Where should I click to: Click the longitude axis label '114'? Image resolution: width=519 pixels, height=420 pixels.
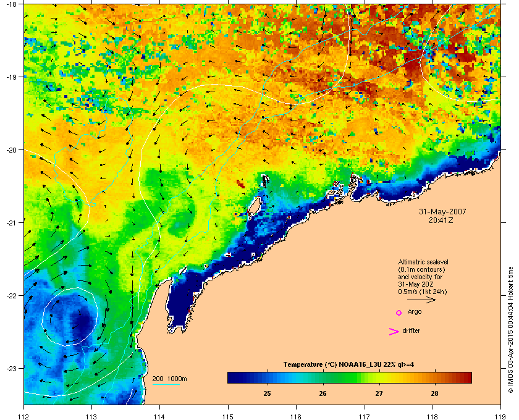point(159,417)
